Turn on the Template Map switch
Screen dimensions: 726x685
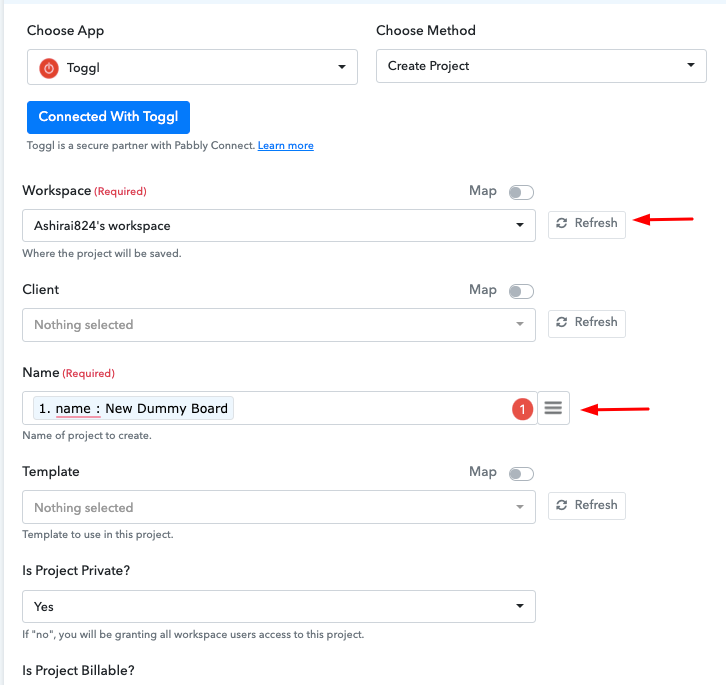click(521, 474)
